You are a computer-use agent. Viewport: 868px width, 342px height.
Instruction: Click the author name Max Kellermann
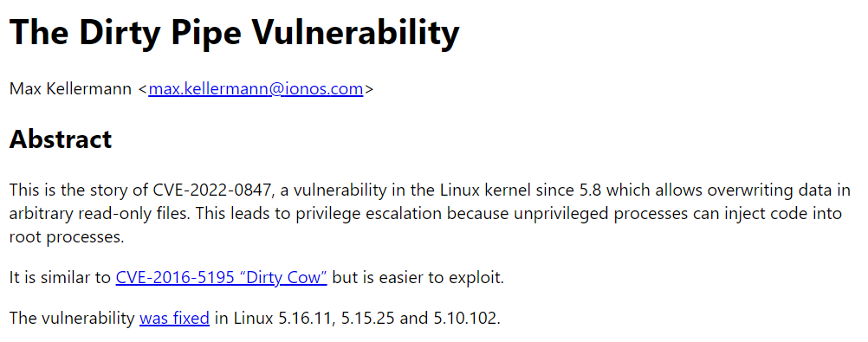71,88
